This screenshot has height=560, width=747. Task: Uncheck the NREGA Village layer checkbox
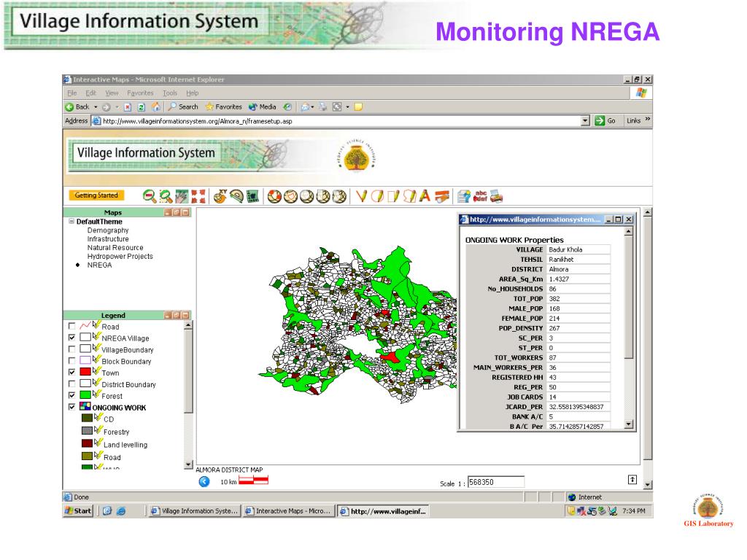72,337
